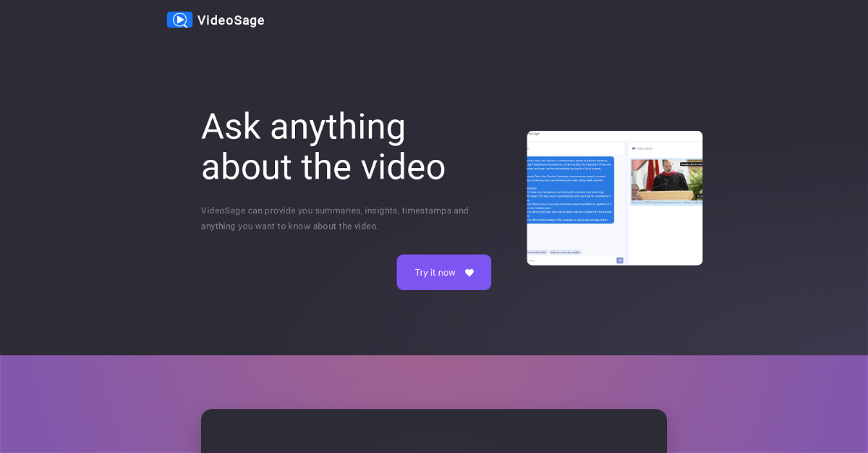Click the VideoSage can provide you summaries description
The width and height of the screenshot is (868, 453).
[x=335, y=219]
